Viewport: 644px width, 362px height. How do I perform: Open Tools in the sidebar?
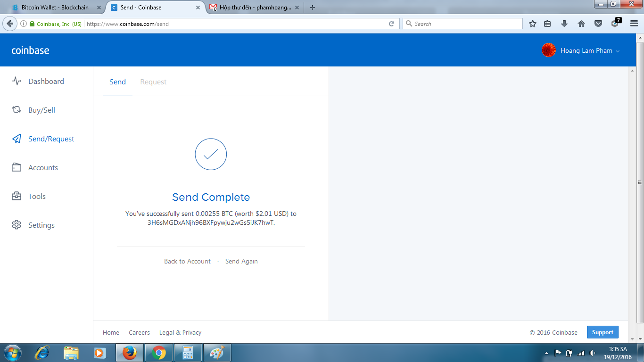tap(37, 196)
